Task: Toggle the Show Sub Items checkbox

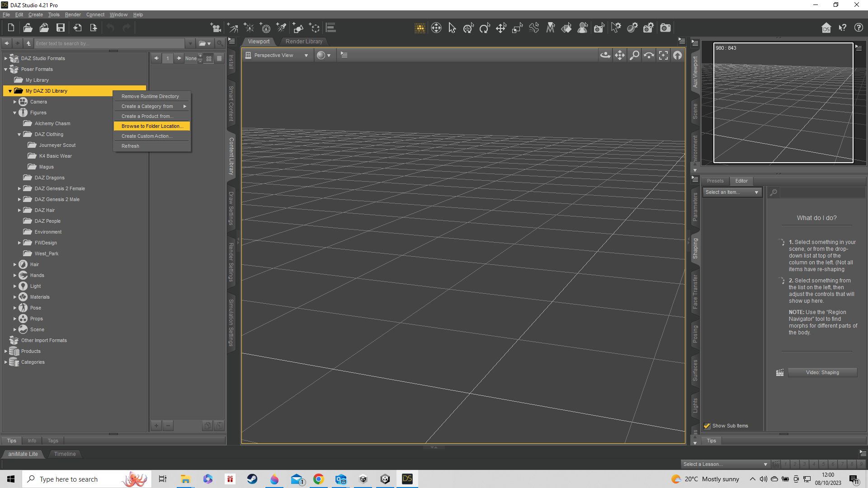Action: click(707, 426)
